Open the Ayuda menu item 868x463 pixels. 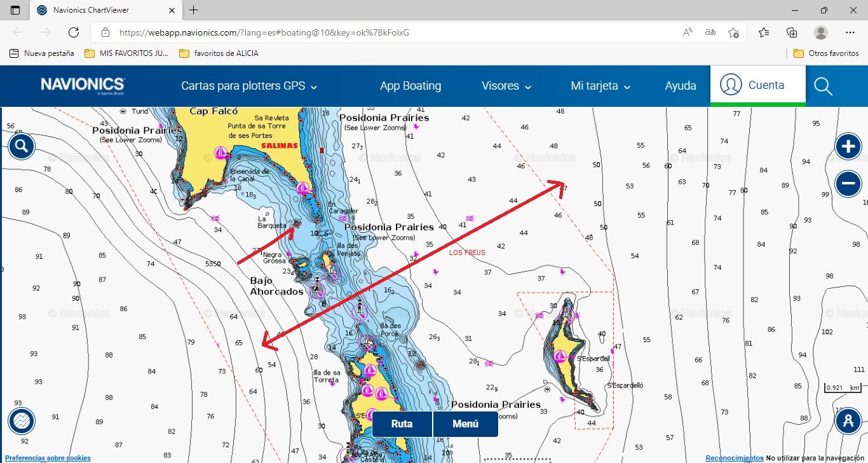coord(681,86)
